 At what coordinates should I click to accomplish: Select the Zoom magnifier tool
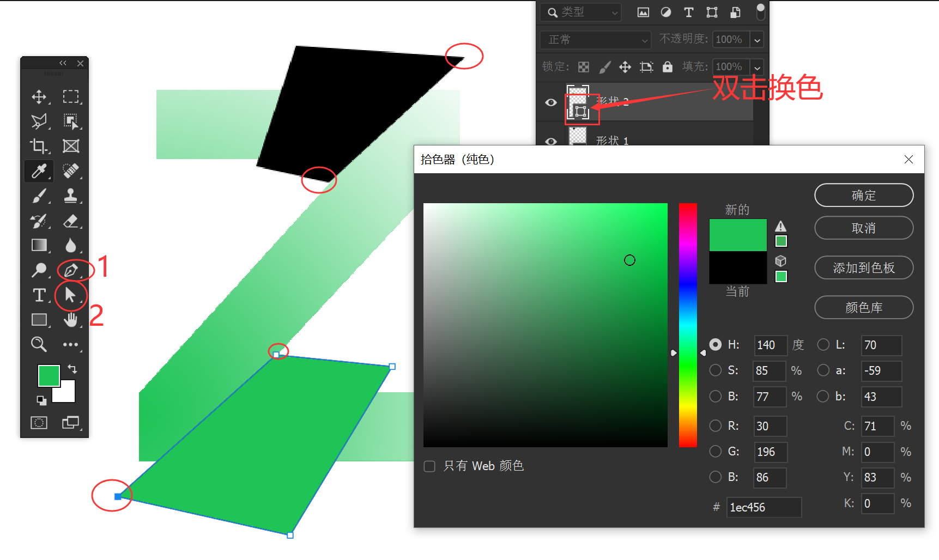point(39,344)
